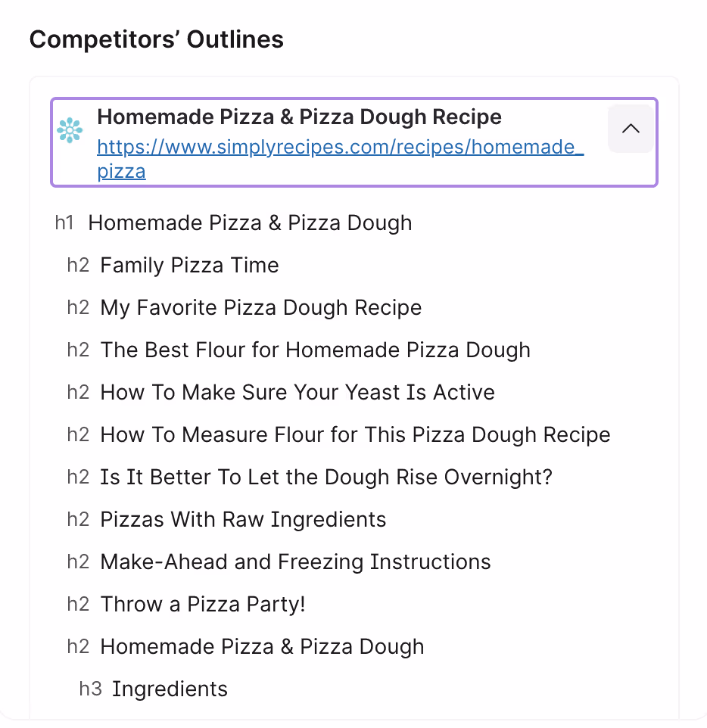Click the h3 'Ingredients' subheading
Screen dimensions: 707x728
coord(170,689)
